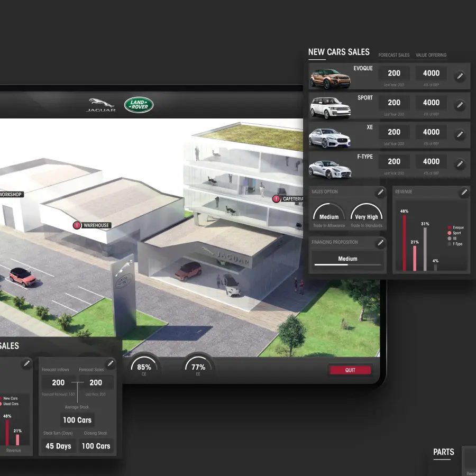Select the Evoque forecast sales 200 field
The width and height of the screenshot is (476, 476).
pos(393,73)
